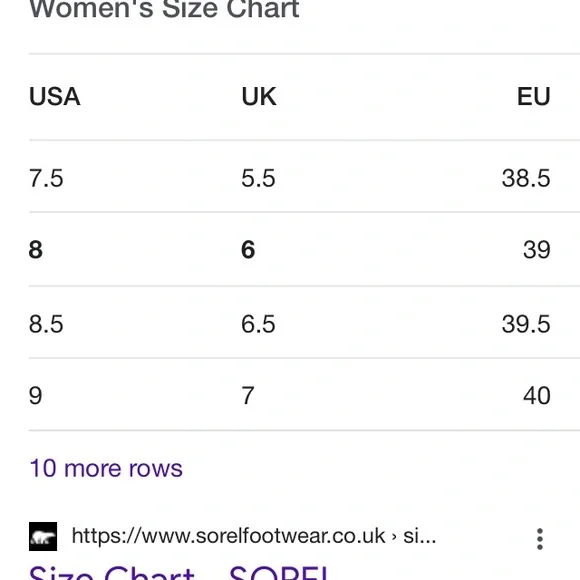Select the USA column header
Image resolution: width=580 pixels, height=580 pixels.
tap(54, 97)
